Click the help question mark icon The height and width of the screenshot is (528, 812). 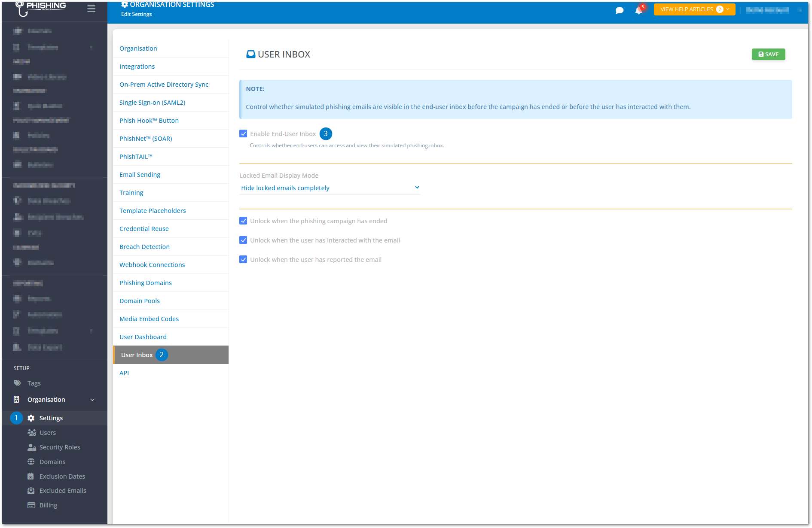[x=720, y=9]
